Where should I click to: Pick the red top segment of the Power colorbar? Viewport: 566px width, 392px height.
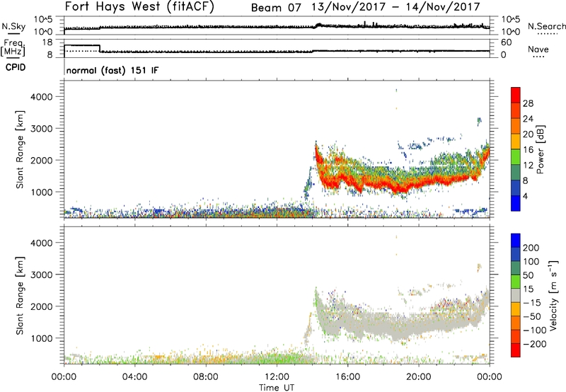pos(516,95)
